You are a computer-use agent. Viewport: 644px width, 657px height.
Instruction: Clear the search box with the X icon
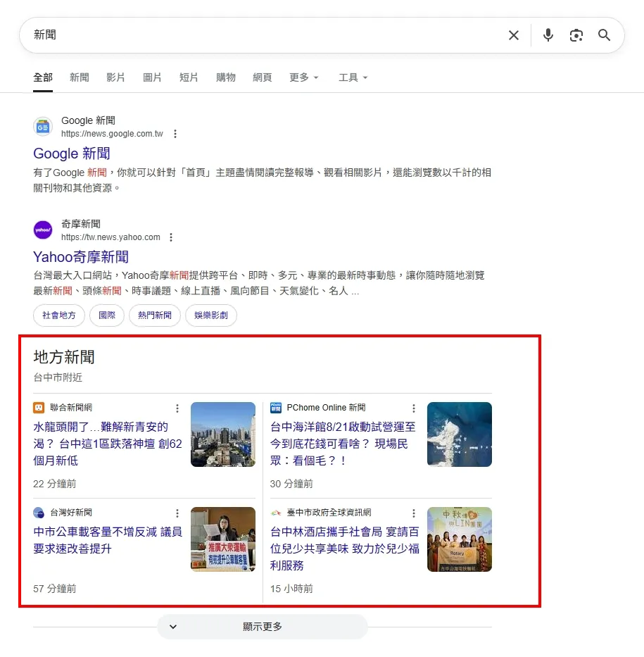pyautogui.click(x=513, y=35)
